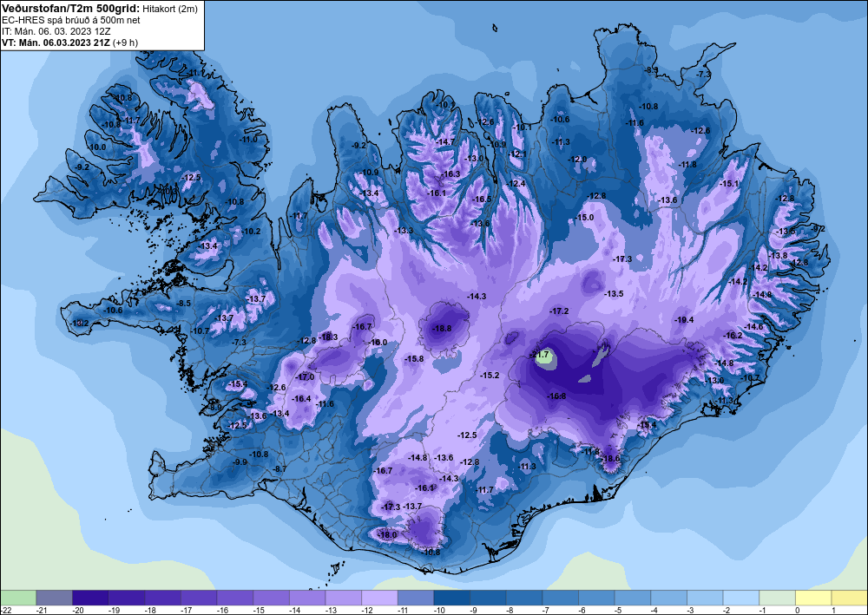Click the -19.4 temperature reading
The width and height of the screenshot is (868, 615).
tap(684, 320)
